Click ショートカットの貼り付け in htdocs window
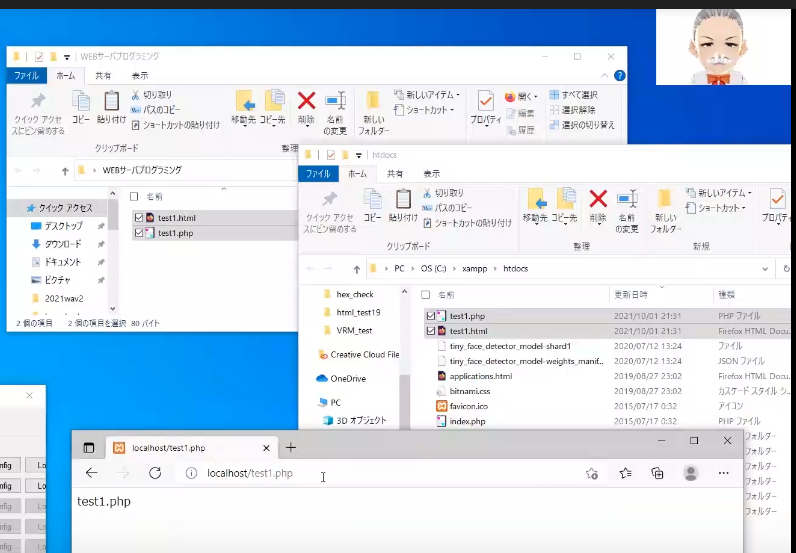This screenshot has width=796, height=553. click(x=467, y=223)
